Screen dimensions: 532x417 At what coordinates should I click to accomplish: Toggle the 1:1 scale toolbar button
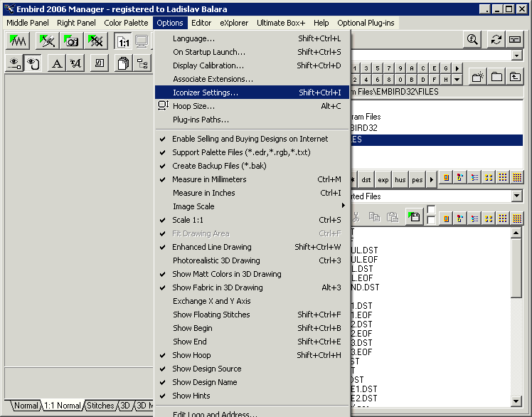(124, 41)
